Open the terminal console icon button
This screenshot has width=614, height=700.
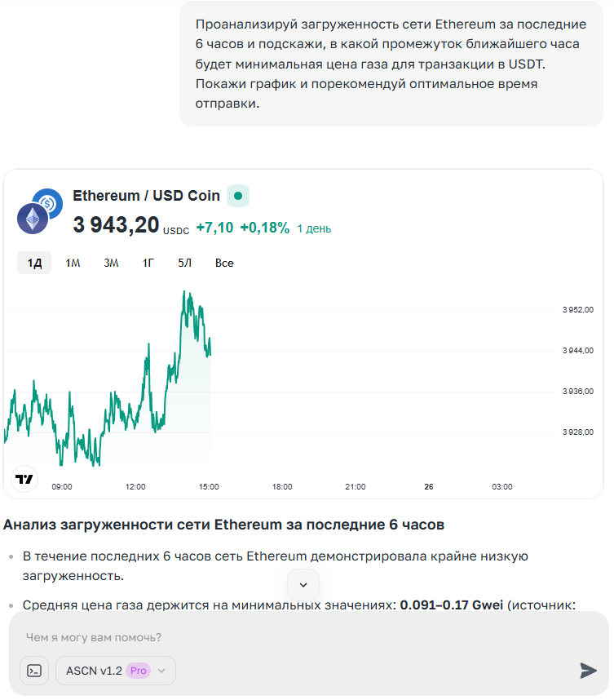34,671
